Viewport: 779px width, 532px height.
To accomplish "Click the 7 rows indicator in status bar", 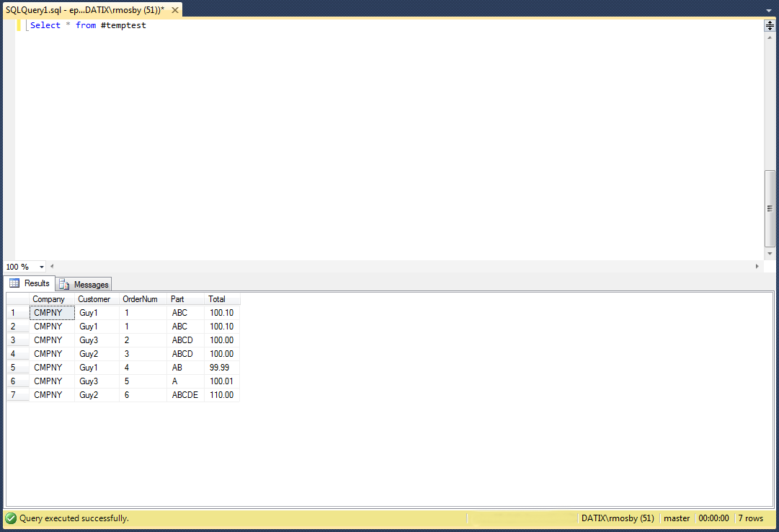I will click(x=750, y=518).
